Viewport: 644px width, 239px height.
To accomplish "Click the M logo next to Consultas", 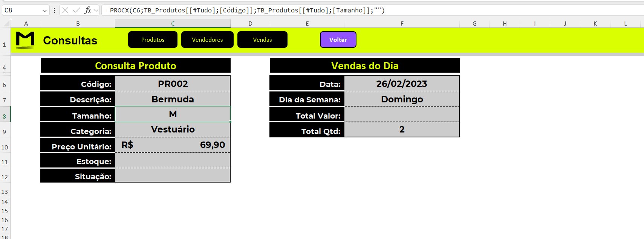I will click(x=25, y=40).
